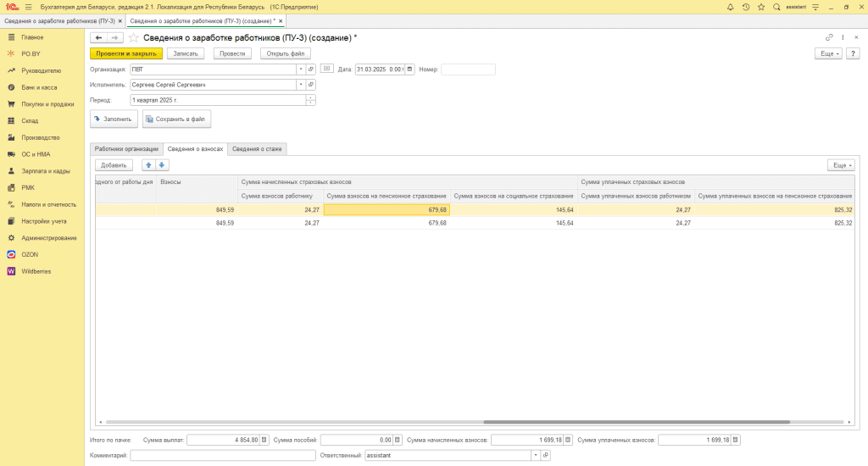Open the main hamburger menu

(28, 7)
